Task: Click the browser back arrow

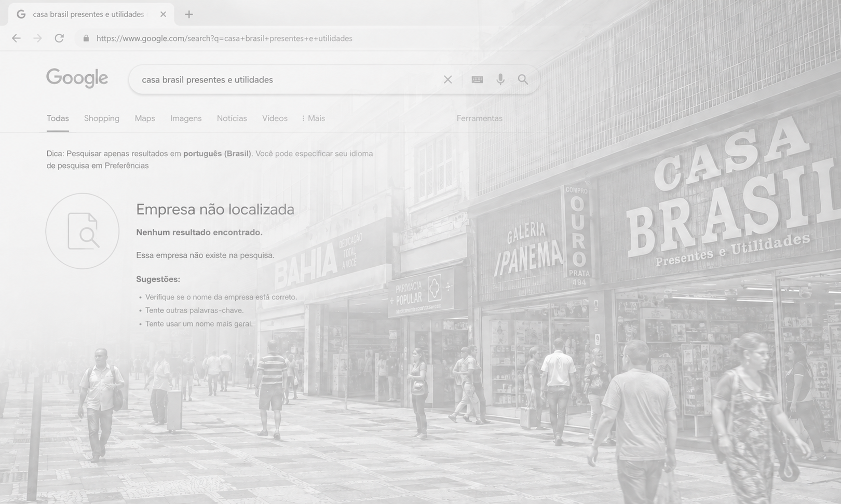Action: coord(16,38)
